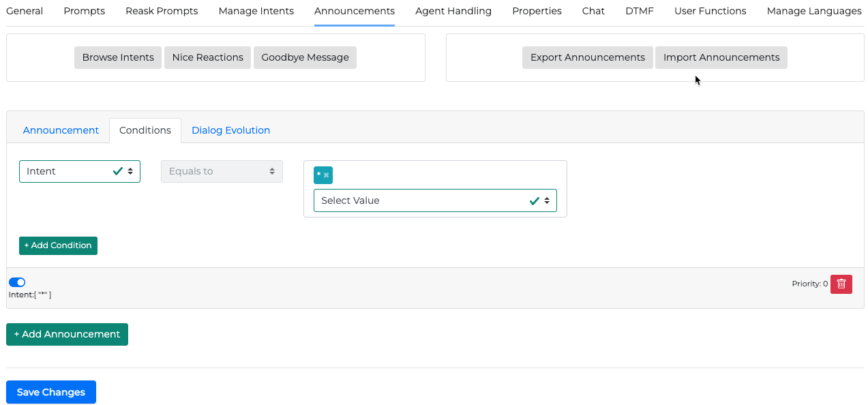Switch to the DTMF tab
Screen dimensions: 868x405
[x=639, y=11]
